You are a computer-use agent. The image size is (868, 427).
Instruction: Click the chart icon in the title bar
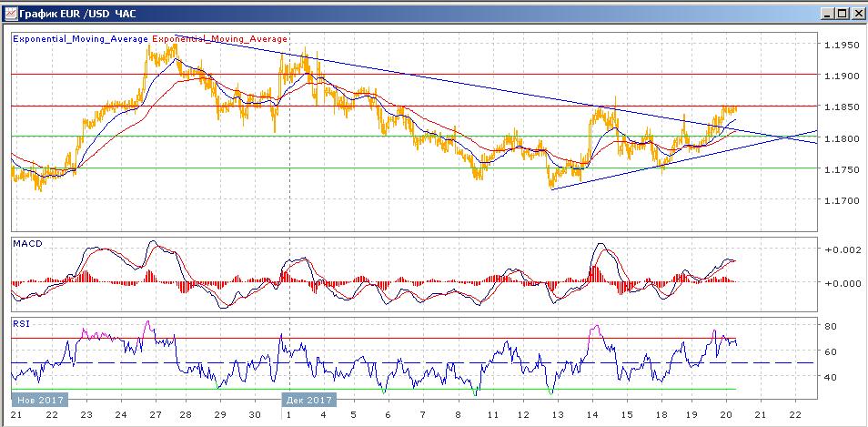10,14
